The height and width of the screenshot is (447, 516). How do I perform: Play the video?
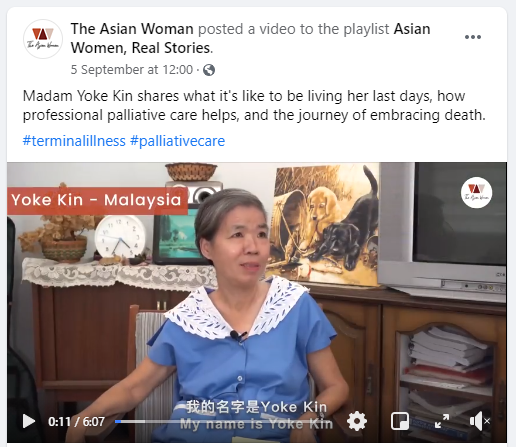[29, 421]
